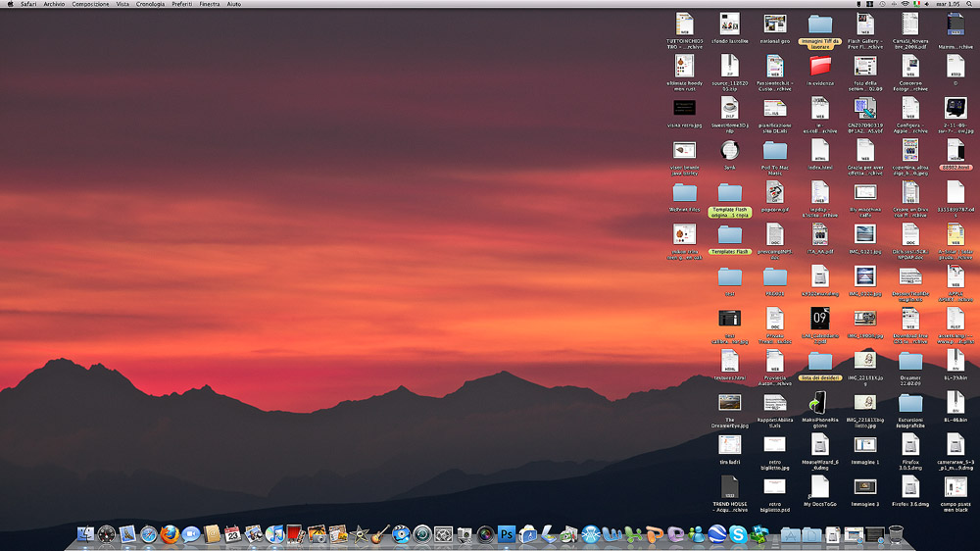
Task: Open the Safari menu
Action: pyautogui.click(x=28, y=4)
